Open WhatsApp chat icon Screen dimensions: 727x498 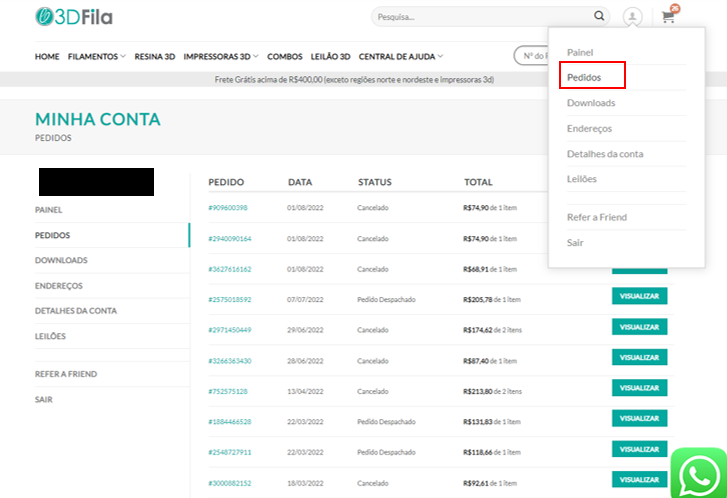tap(699, 473)
